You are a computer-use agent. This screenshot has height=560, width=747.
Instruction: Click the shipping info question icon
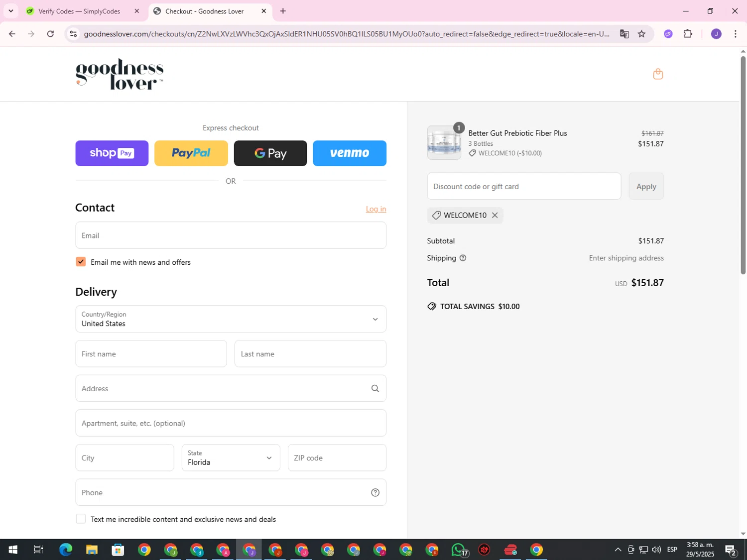point(463,258)
